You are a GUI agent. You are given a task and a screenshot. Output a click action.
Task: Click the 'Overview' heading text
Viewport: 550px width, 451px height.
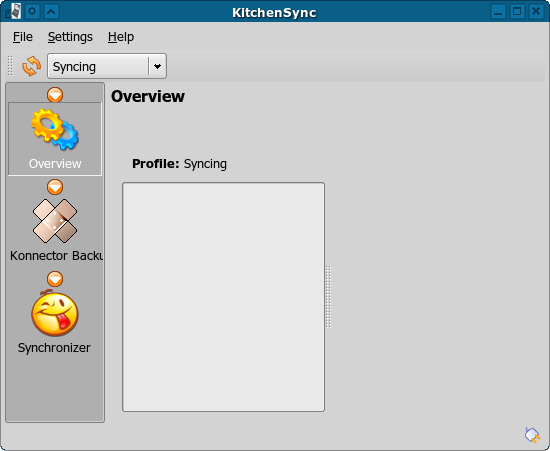(148, 96)
